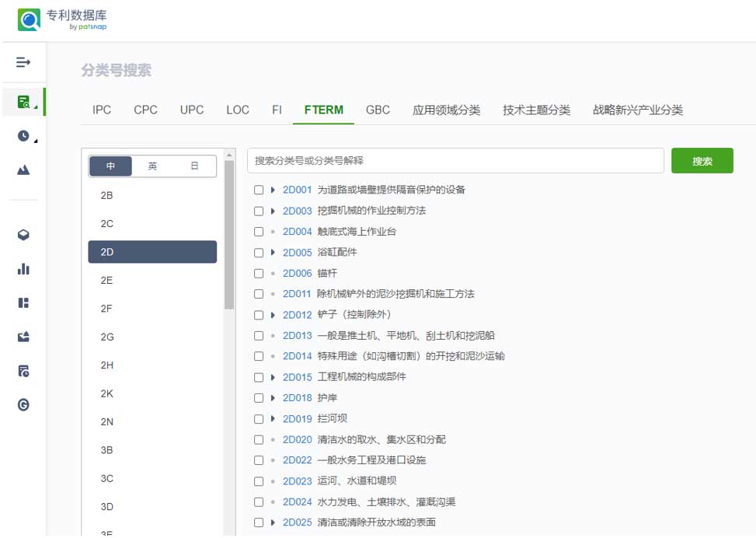
Task: Open the 2D015 classification code link
Action: click(x=297, y=377)
